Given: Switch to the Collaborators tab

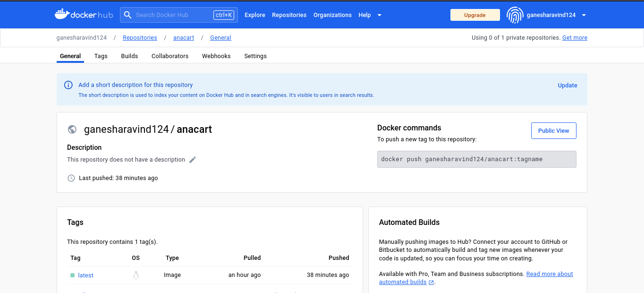Looking at the screenshot, I should (170, 56).
